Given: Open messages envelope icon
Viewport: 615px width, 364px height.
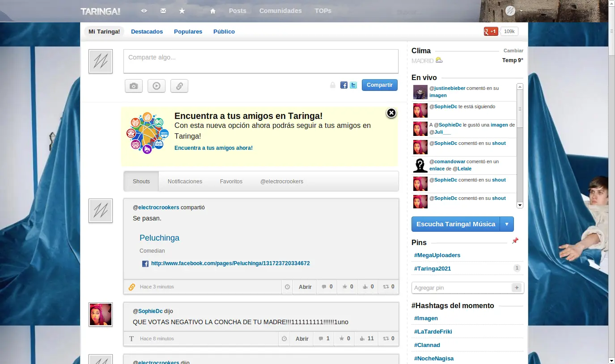Looking at the screenshot, I should coord(163,11).
